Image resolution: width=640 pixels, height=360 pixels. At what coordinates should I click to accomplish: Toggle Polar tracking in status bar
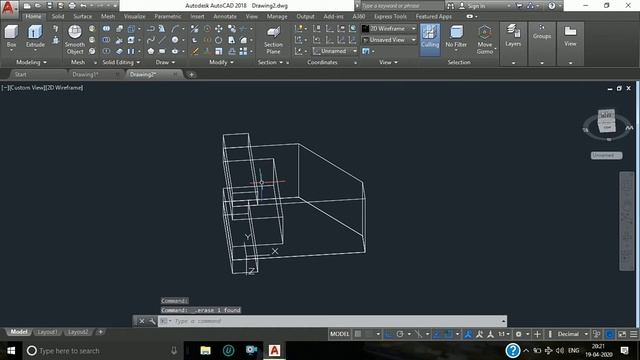click(x=400, y=334)
